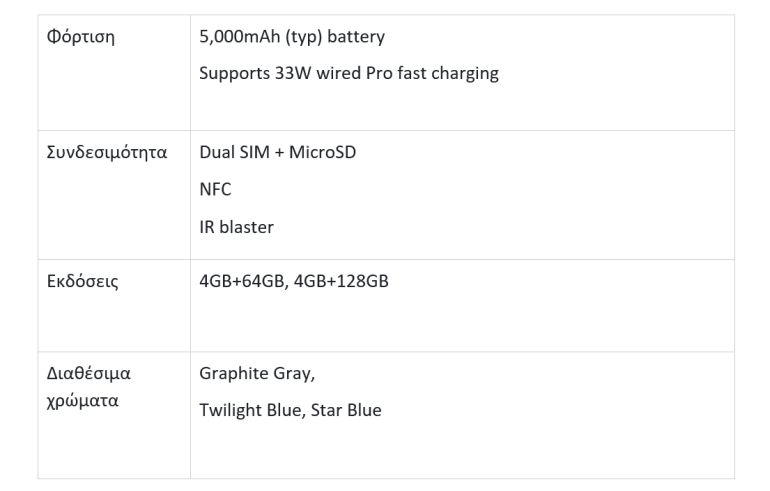Click the "Supports 33W wired Pro fast charging" line
The height and width of the screenshot is (491, 770).
pyautogui.click(x=348, y=73)
